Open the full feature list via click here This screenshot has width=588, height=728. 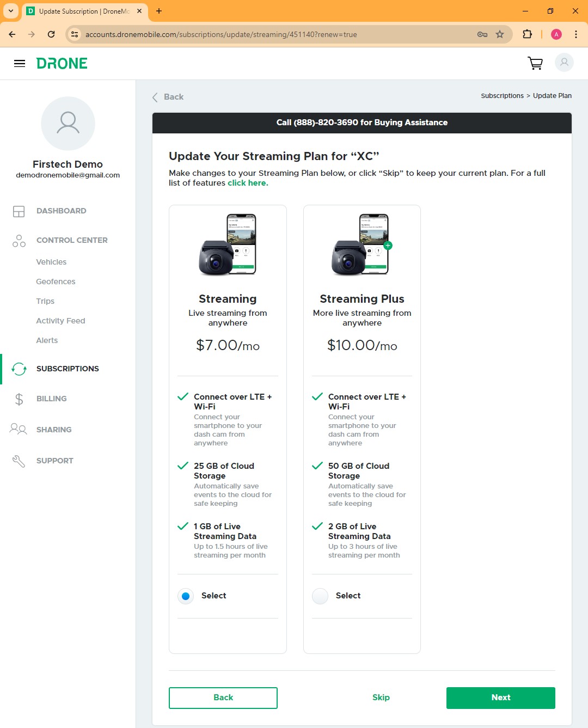248,182
